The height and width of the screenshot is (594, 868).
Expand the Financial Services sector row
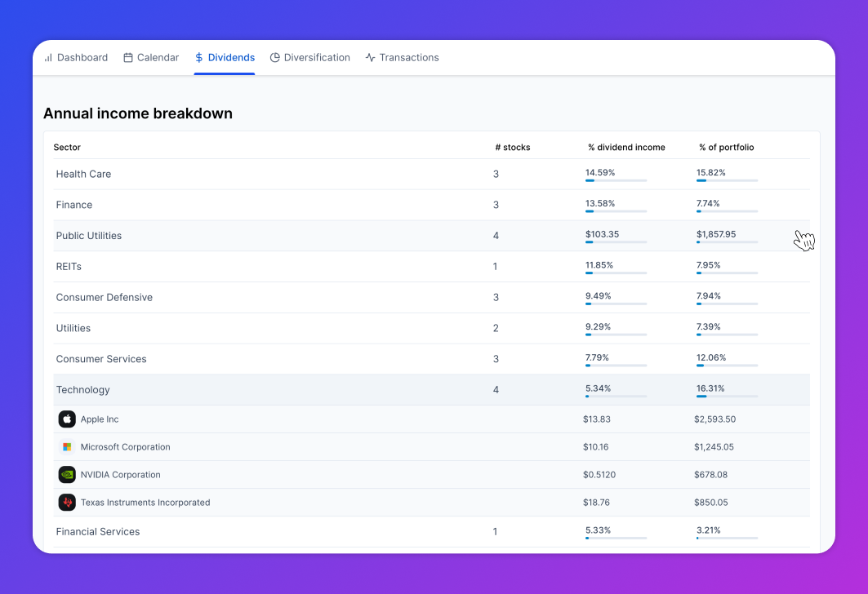point(432,531)
